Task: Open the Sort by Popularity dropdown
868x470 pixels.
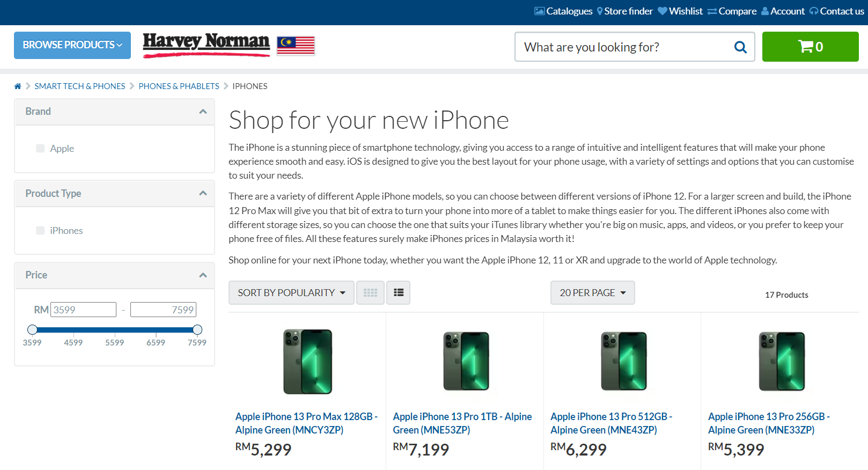Action: point(291,293)
